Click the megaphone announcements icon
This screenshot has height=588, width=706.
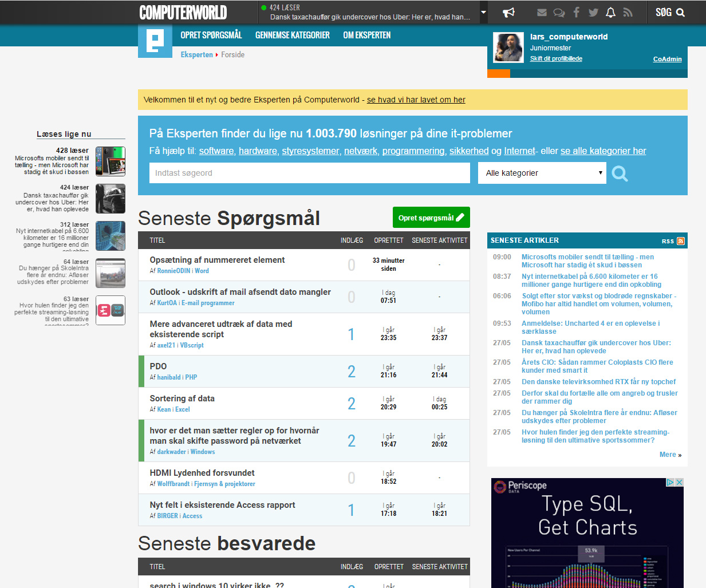point(508,13)
